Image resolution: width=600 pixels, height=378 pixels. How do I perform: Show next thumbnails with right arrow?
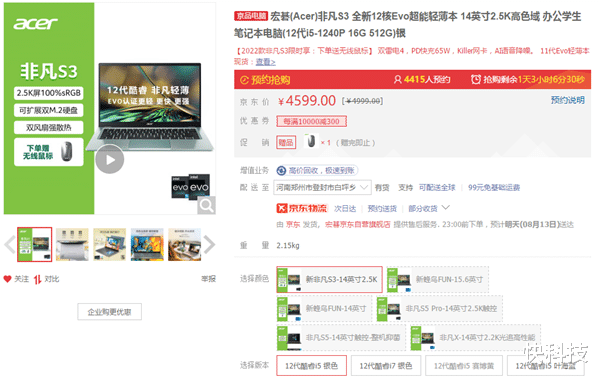209,244
